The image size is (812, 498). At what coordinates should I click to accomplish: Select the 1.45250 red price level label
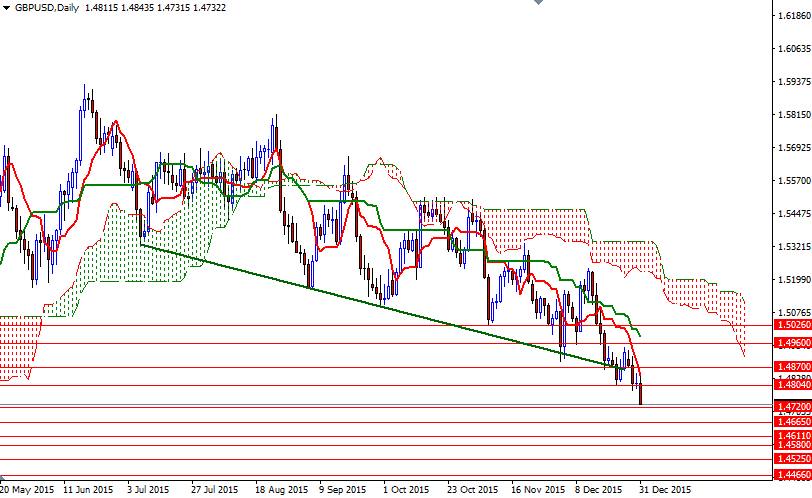(x=792, y=459)
